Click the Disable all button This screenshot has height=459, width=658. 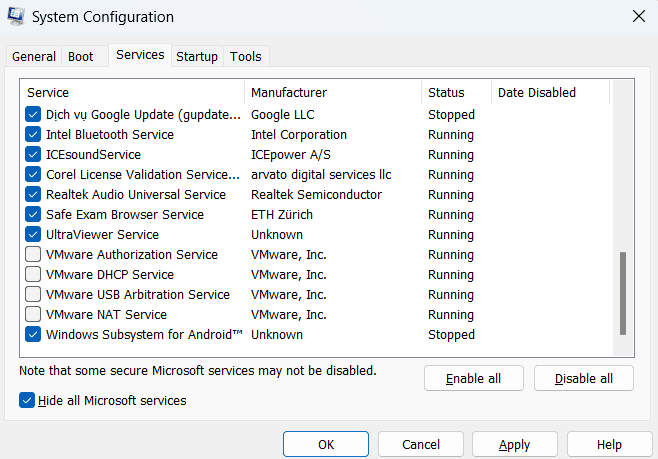tap(584, 378)
